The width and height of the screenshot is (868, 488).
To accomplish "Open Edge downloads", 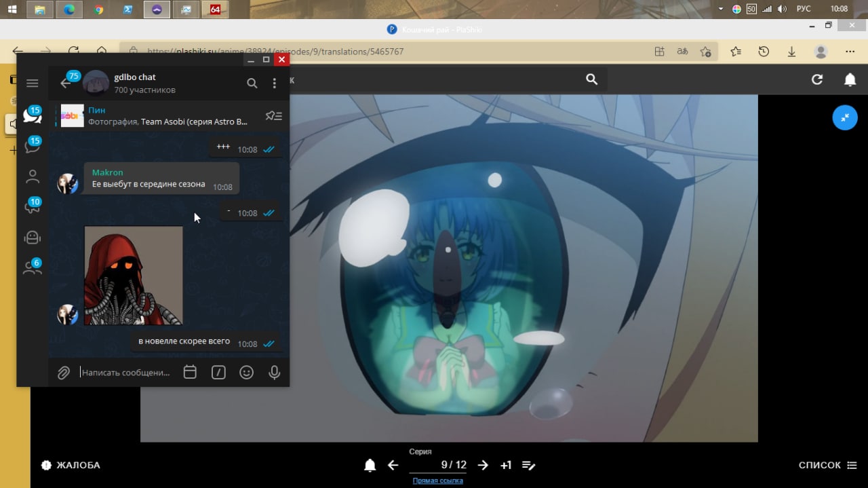I will click(791, 51).
